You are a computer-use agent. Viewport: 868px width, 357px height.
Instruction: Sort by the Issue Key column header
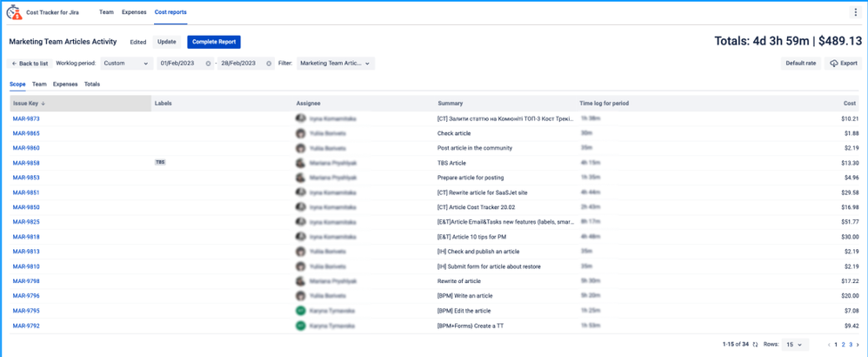tap(80, 103)
